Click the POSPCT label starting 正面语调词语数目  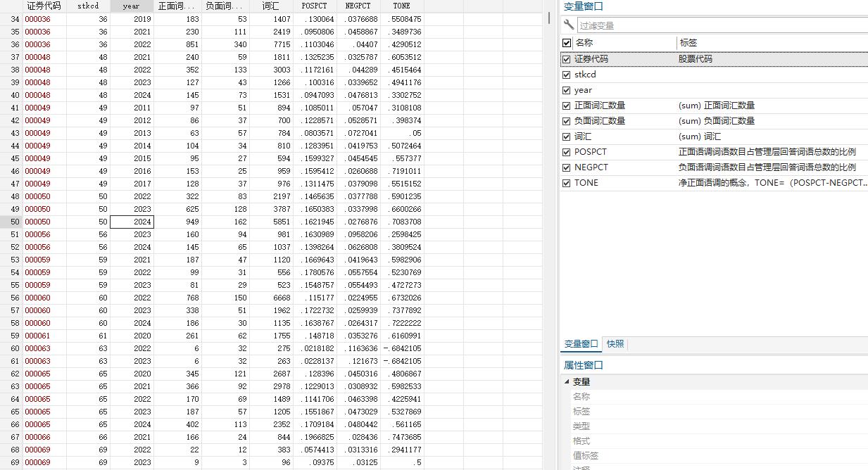click(767, 152)
